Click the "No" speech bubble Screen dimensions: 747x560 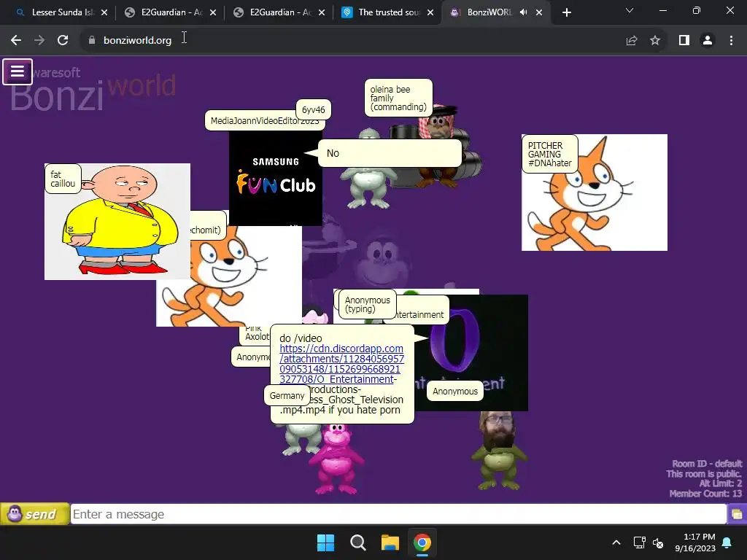pyautogui.click(x=390, y=153)
